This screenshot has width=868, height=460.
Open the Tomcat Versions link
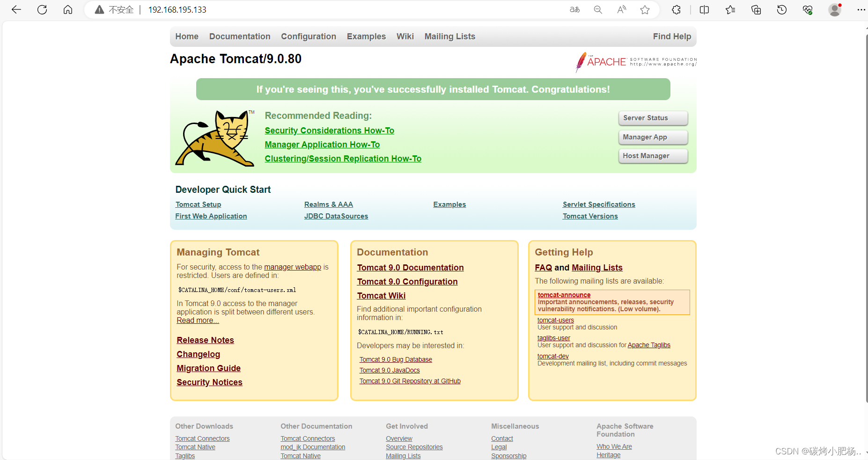590,216
